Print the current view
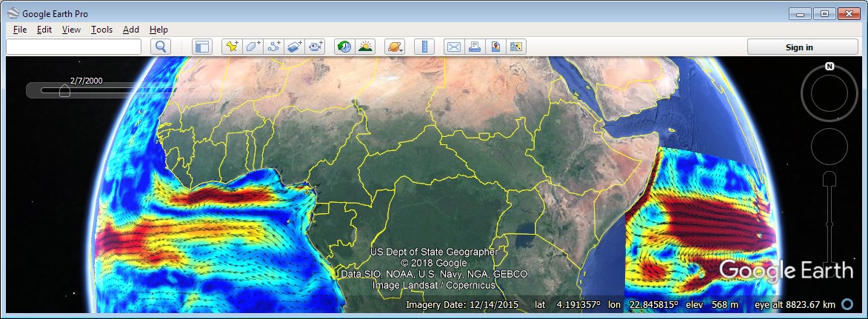 point(475,47)
